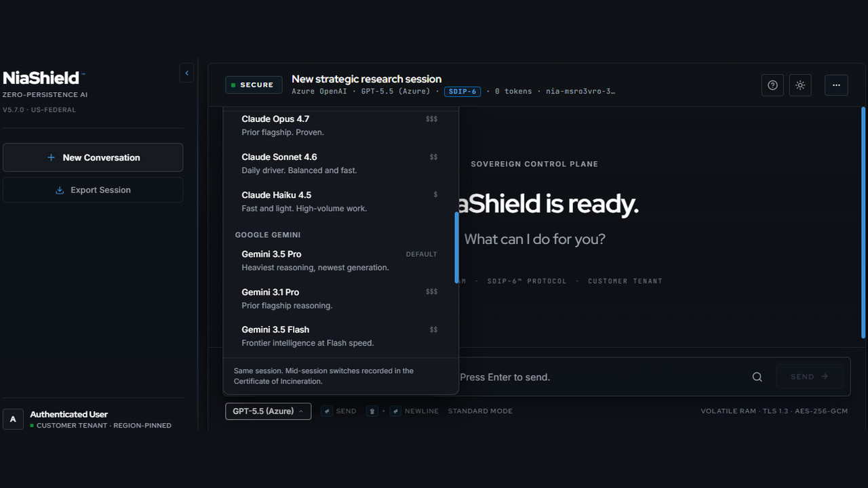Select Claude Opus 4.7 model

[340, 125]
